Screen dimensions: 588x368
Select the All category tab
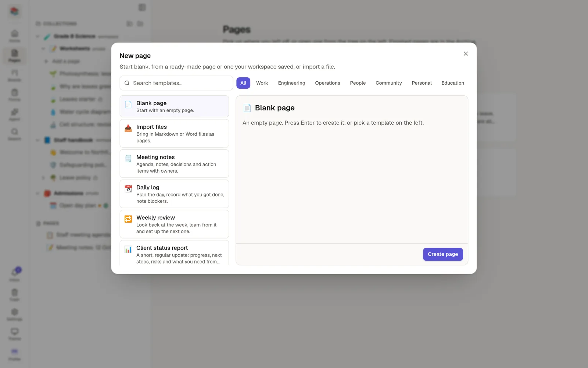tap(243, 83)
